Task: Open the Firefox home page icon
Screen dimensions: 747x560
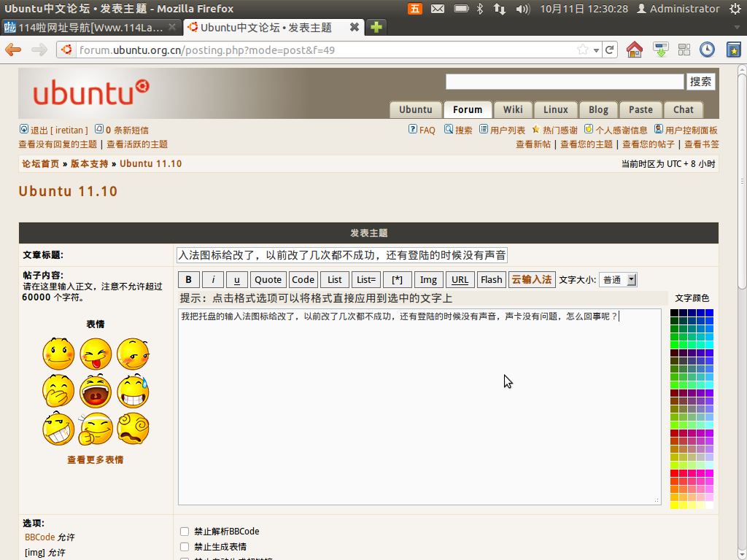Action: (x=634, y=50)
